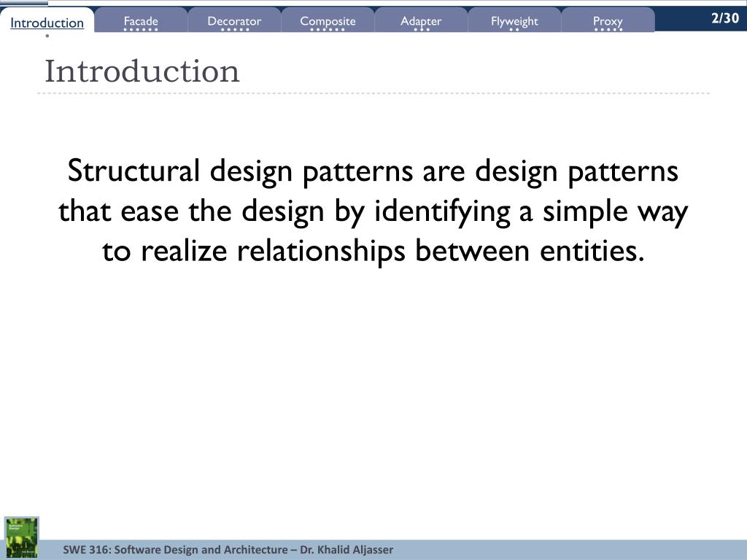Click the book cover thumbnail in footer
This screenshot has height=560, width=747.
[21, 537]
